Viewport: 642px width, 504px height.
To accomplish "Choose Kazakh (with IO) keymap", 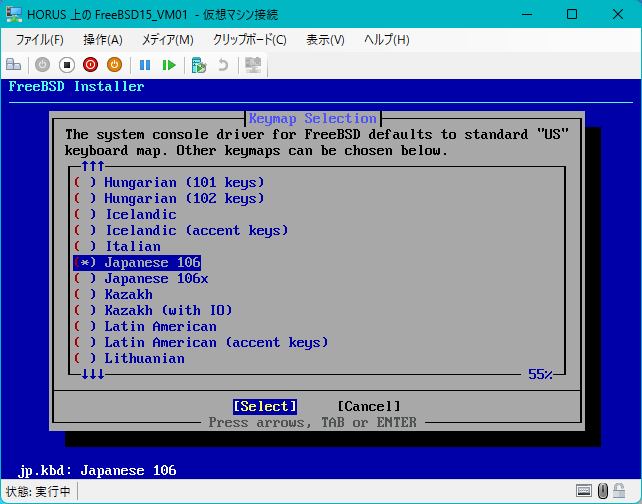I will 153,310.
